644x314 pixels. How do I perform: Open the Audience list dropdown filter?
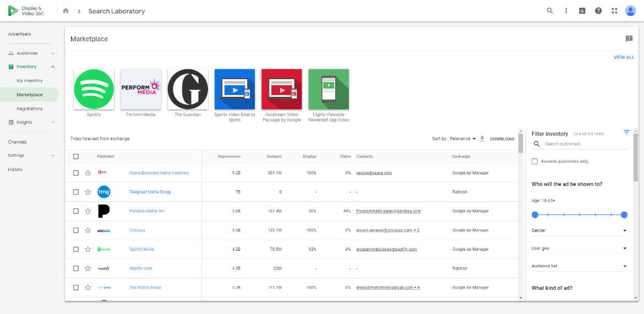(x=580, y=266)
